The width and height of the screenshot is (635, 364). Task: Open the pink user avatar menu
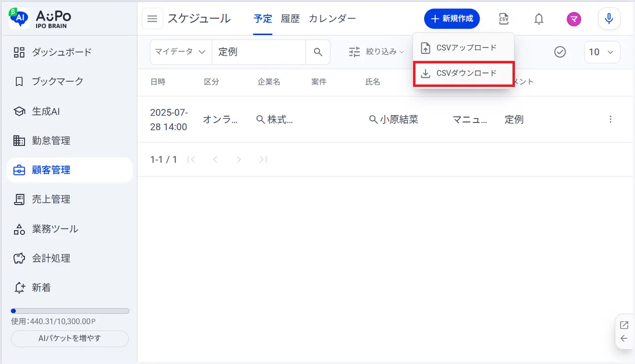[574, 19]
